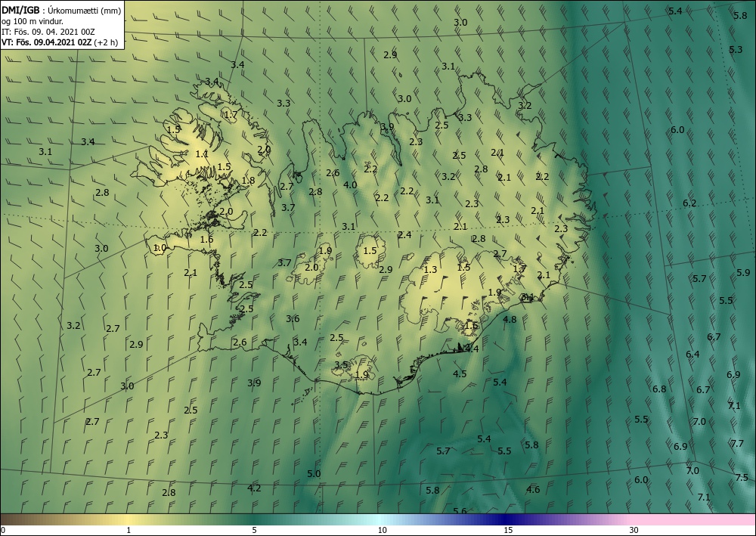Click the 3.5 value near the south coast
This screenshot has width=756, height=536.
[x=342, y=365]
